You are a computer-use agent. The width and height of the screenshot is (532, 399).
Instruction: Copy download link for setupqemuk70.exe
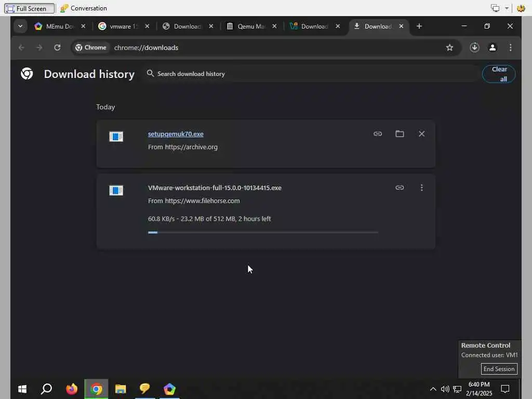(x=378, y=134)
